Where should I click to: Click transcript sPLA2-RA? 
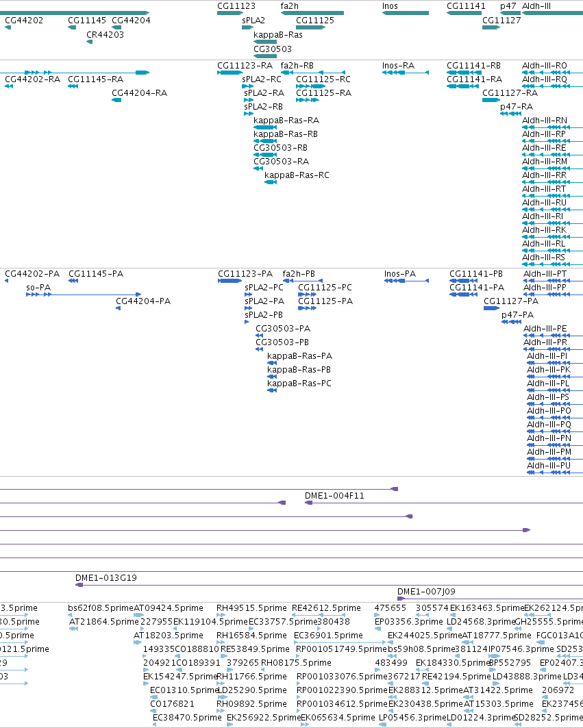[264, 93]
